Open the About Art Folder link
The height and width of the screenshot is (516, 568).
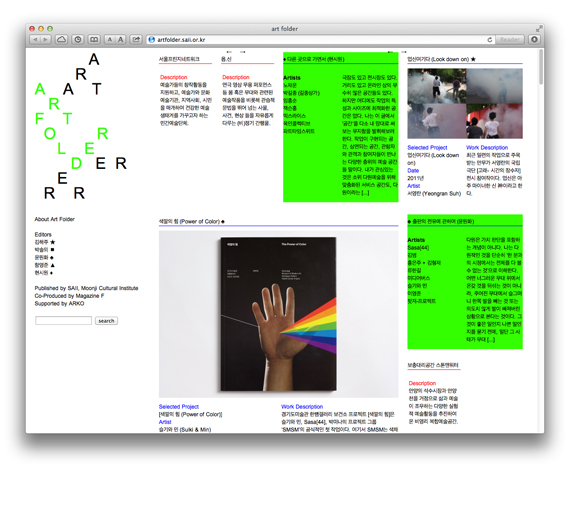click(x=55, y=219)
